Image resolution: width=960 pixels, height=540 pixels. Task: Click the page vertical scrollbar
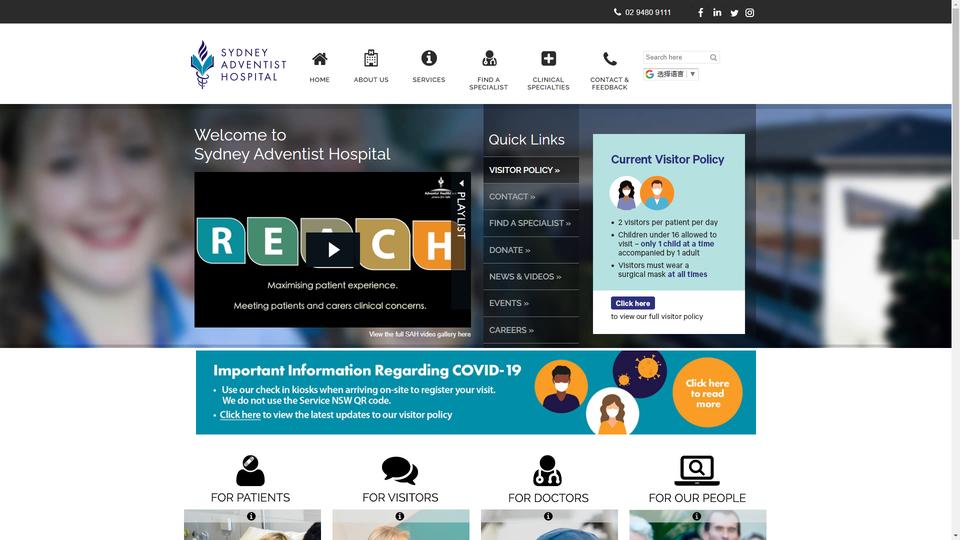coord(956,270)
